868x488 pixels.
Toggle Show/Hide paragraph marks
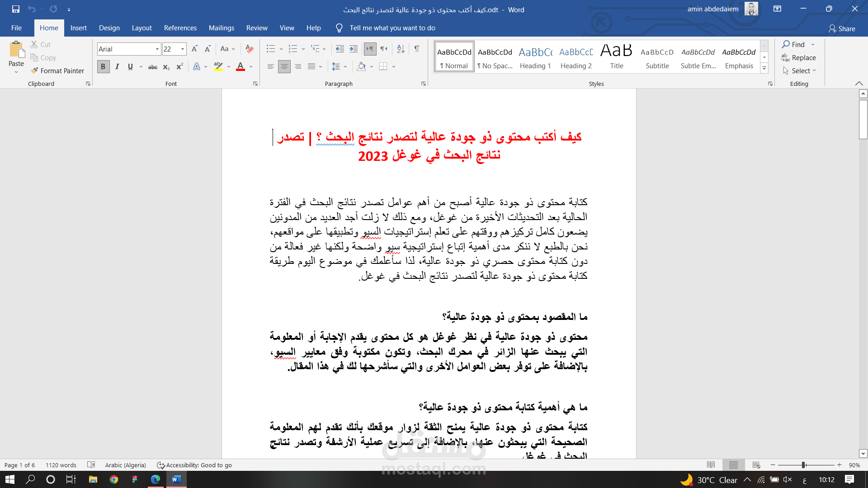click(x=417, y=49)
